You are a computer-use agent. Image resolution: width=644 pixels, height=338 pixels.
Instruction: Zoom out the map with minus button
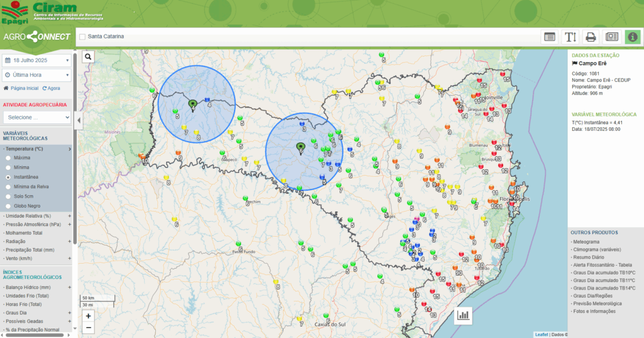tap(88, 328)
